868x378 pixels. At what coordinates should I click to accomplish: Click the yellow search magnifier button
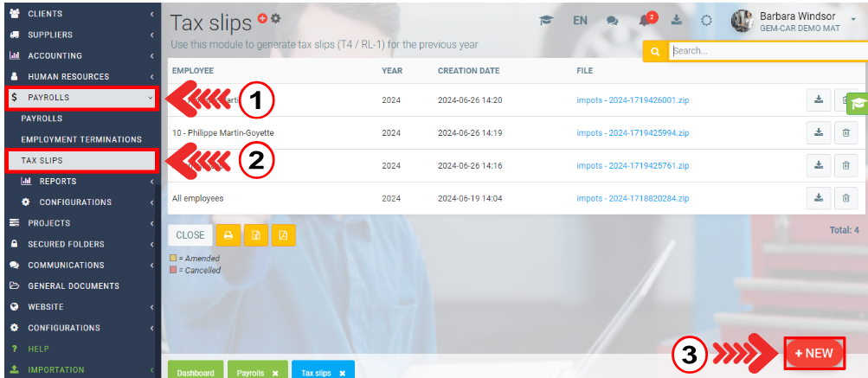click(655, 51)
